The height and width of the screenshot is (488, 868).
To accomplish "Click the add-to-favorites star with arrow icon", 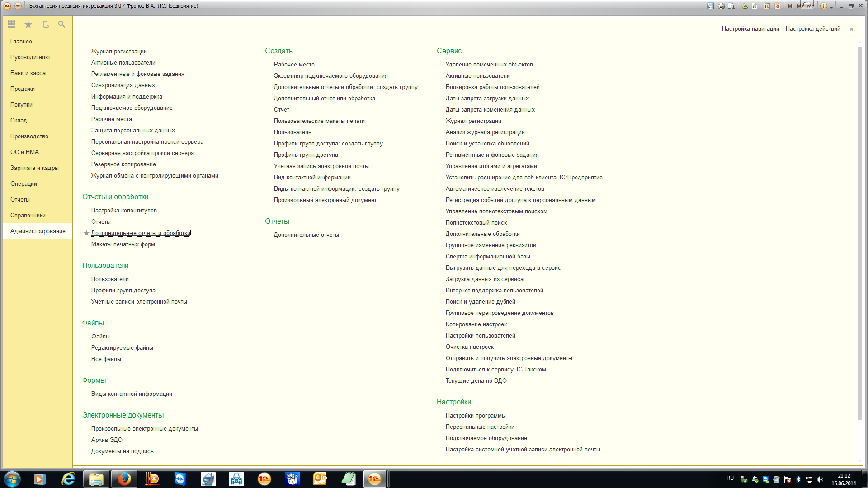I will pyautogui.click(x=744, y=6).
